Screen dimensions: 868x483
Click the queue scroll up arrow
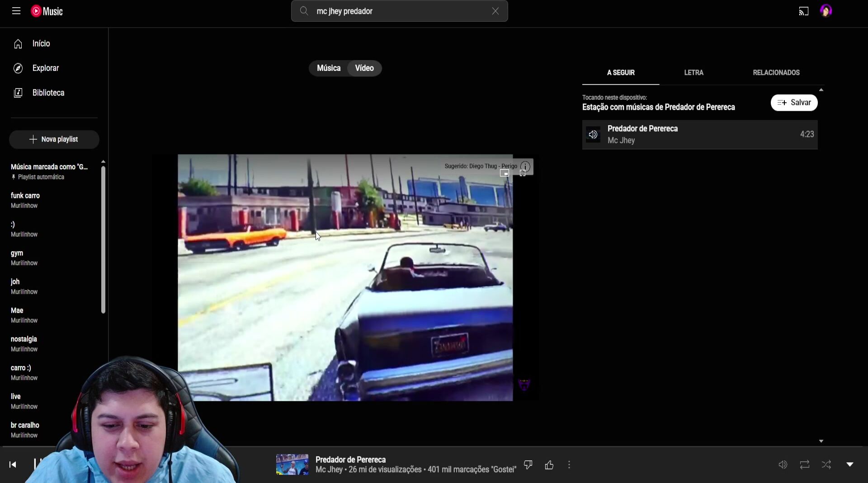point(821,90)
